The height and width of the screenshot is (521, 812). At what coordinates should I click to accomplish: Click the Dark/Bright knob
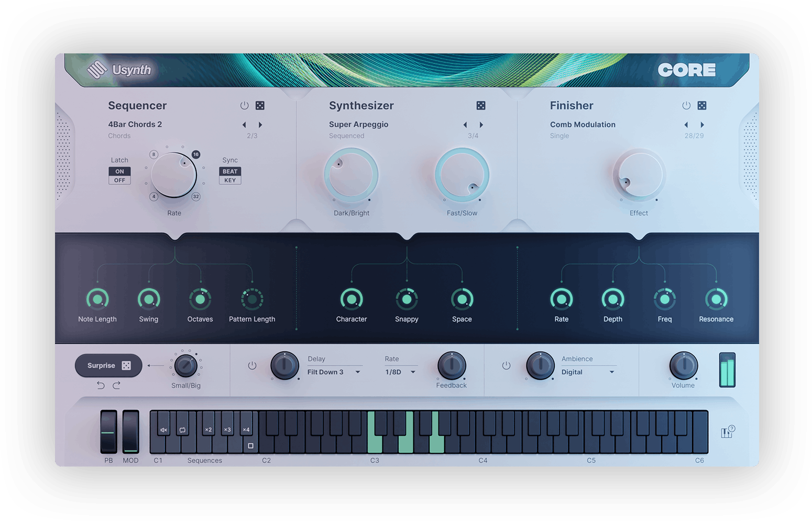(x=351, y=175)
